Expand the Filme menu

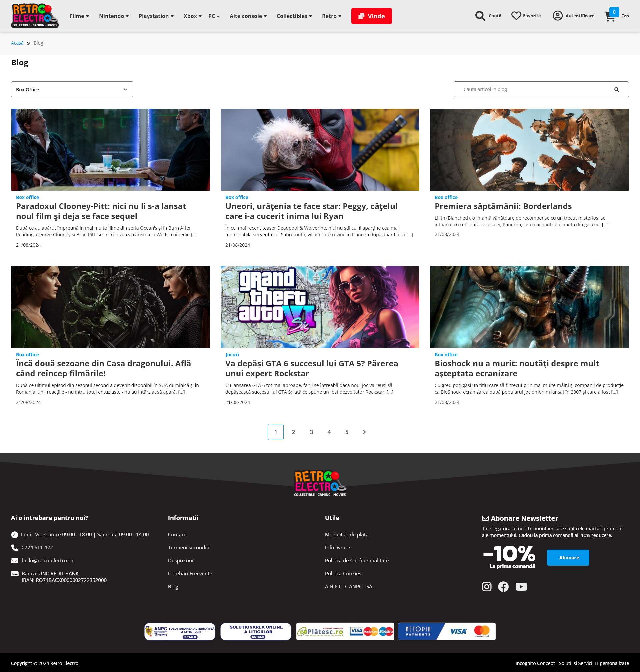coord(79,16)
